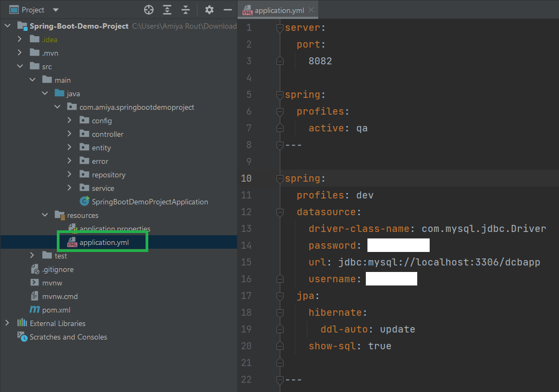Expand External Libraries

pyautogui.click(x=7, y=323)
